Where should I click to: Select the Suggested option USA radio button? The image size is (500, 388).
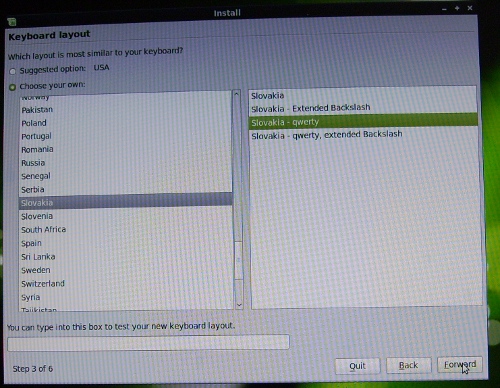click(13, 71)
